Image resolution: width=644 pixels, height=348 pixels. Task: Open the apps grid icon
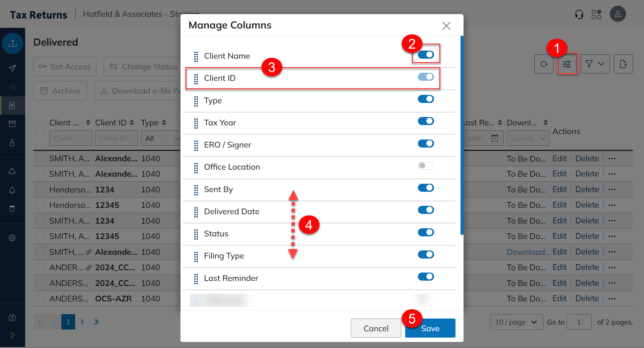click(596, 14)
